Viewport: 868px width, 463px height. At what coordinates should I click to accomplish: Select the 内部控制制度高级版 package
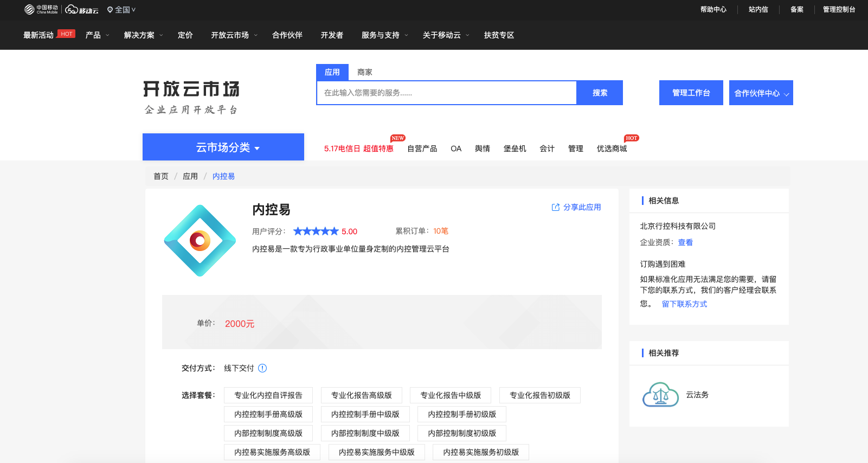pos(268,433)
